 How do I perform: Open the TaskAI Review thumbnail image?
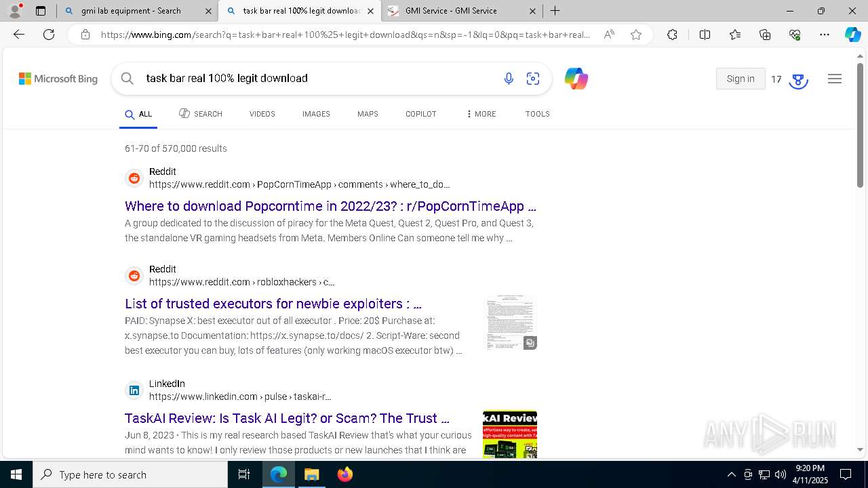tap(510, 434)
